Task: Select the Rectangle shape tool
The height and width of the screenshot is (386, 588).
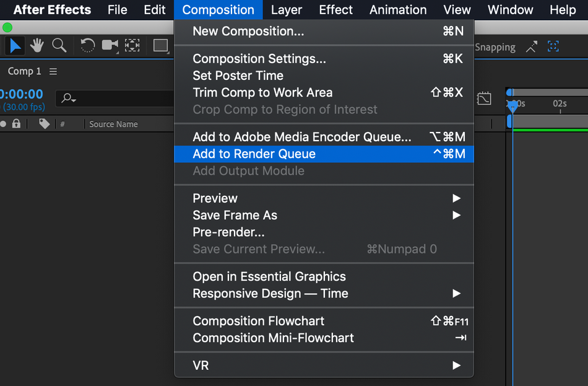Action: coord(160,45)
